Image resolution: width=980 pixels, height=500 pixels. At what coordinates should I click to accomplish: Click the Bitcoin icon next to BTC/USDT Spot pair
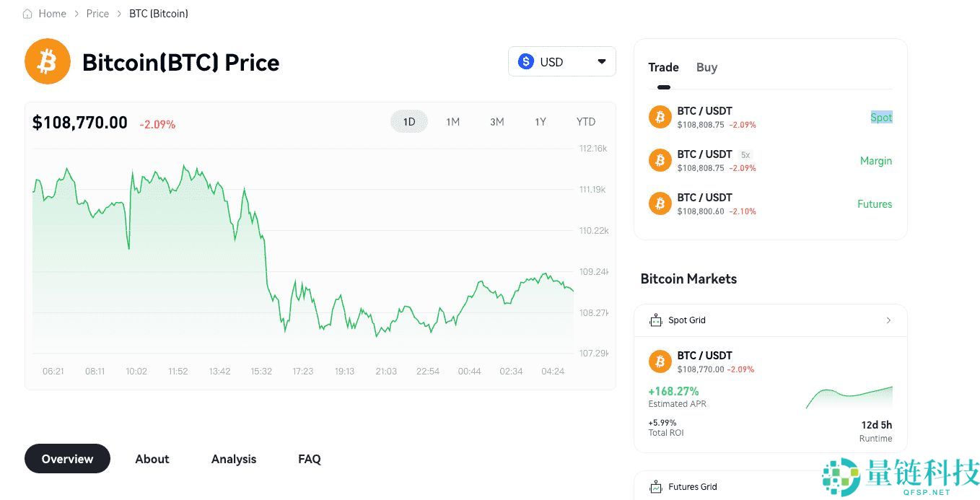(x=659, y=116)
